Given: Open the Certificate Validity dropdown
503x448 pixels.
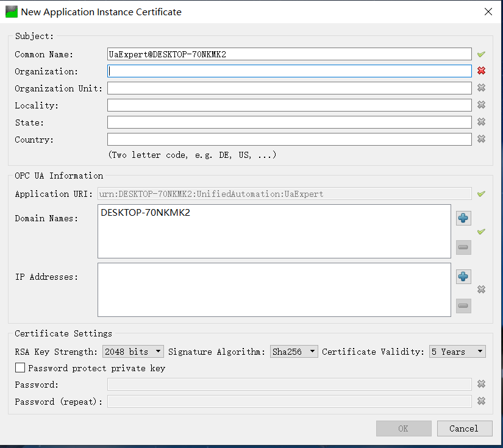Looking at the screenshot, I should (457, 352).
